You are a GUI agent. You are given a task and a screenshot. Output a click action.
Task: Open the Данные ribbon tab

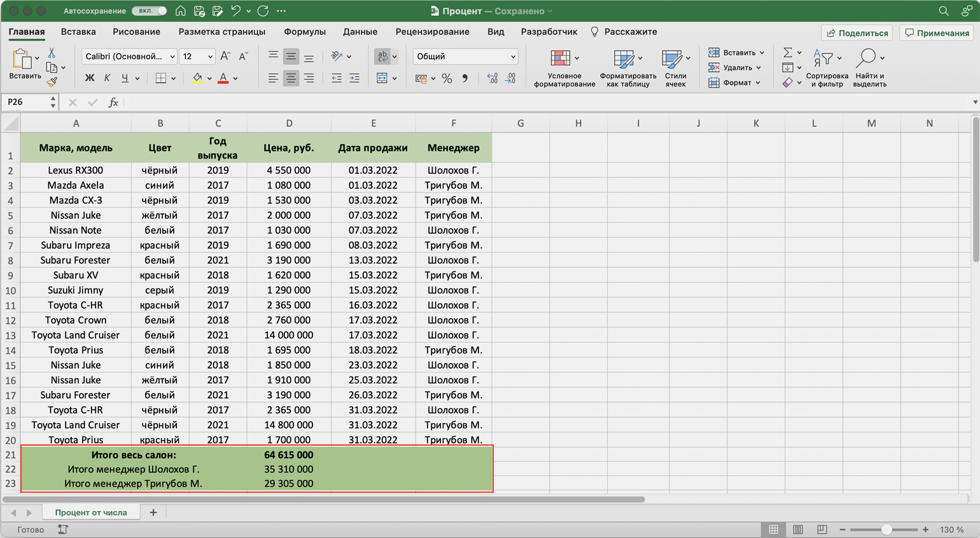click(x=360, y=32)
